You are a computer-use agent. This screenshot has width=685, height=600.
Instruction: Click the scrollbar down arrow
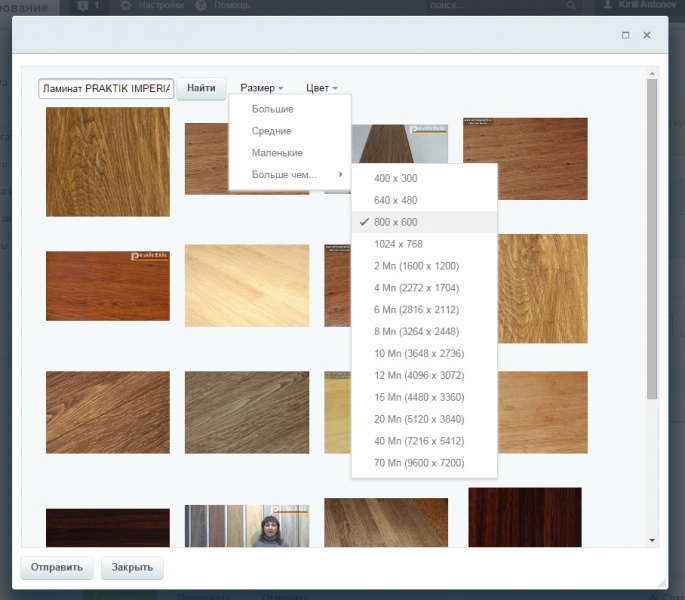tap(652, 540)
